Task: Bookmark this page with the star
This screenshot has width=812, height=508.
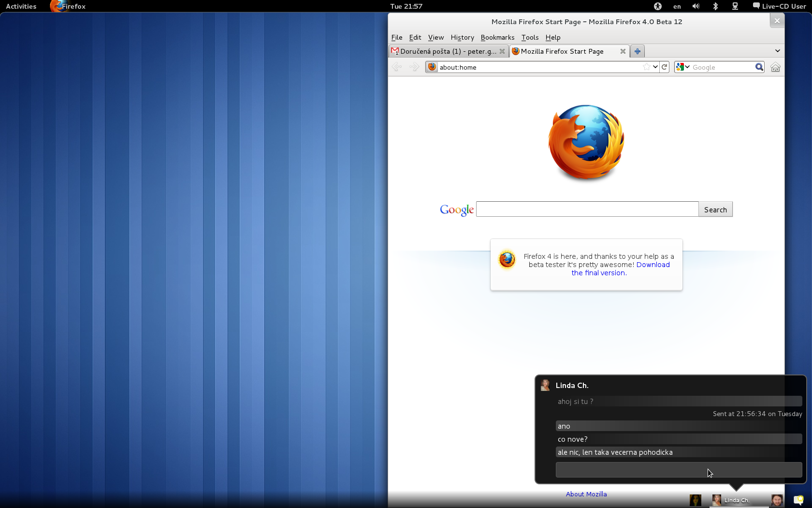Action: pos(647,67)
